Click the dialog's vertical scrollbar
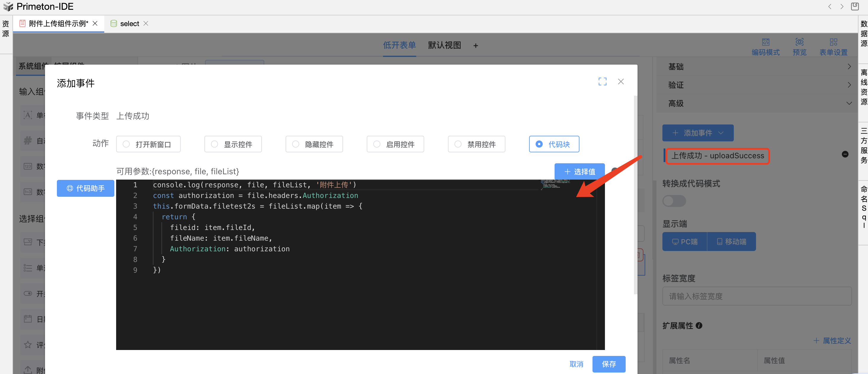The height and width of the screenshot is (374, 868). pyautogui.click(x=635, y=195)
